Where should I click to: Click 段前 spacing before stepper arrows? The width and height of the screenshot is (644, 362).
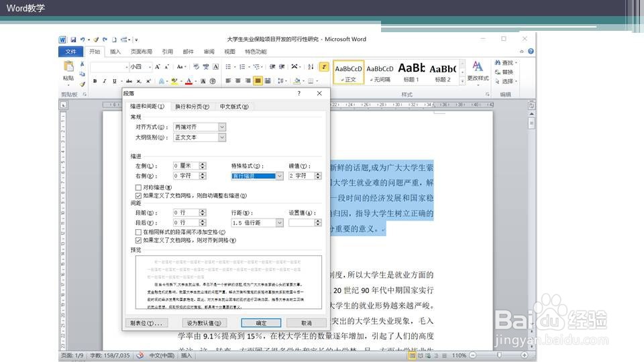pyautogui.click(x=203, y=213)
